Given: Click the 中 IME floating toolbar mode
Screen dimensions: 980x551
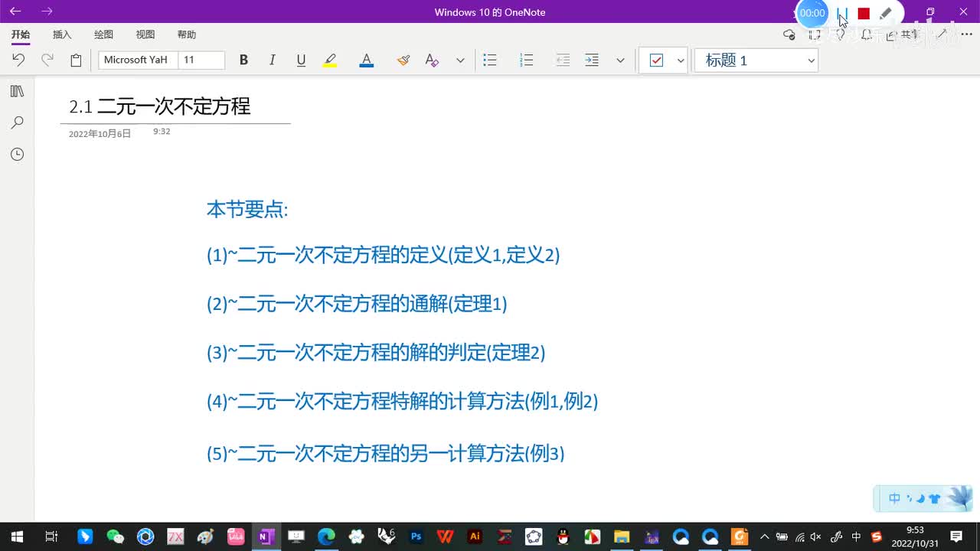Looking at the screenshot, I should (x=894, y=498).
